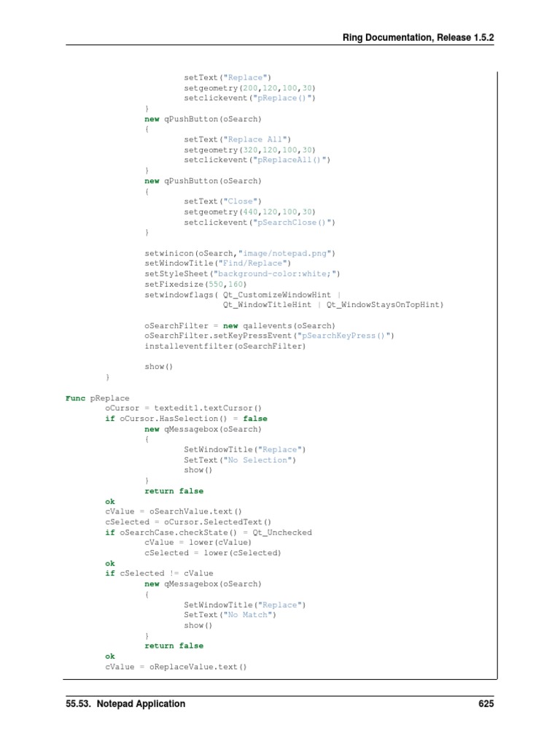
Task: Click the setKeyPressEvent("pSearchKeyPress()") line
Action: point(269,336)
